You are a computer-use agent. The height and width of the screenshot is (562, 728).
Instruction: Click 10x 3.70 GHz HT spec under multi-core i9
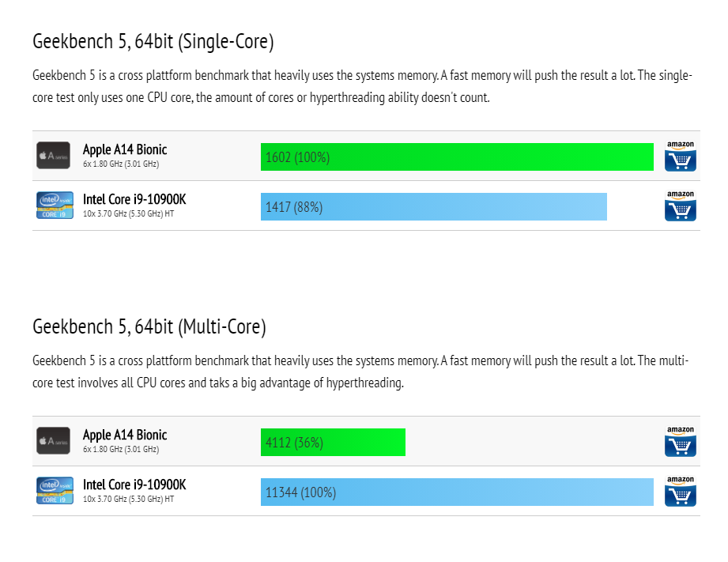tap(128, 499)
